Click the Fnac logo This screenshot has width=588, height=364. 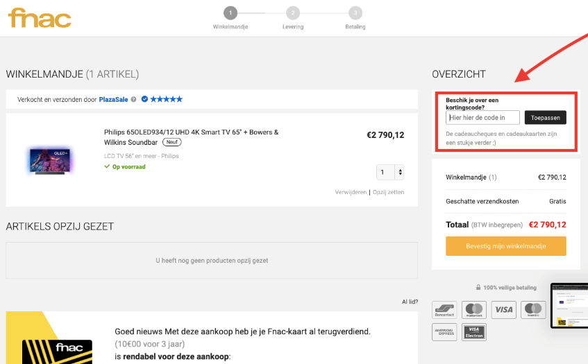coord(40,18)
